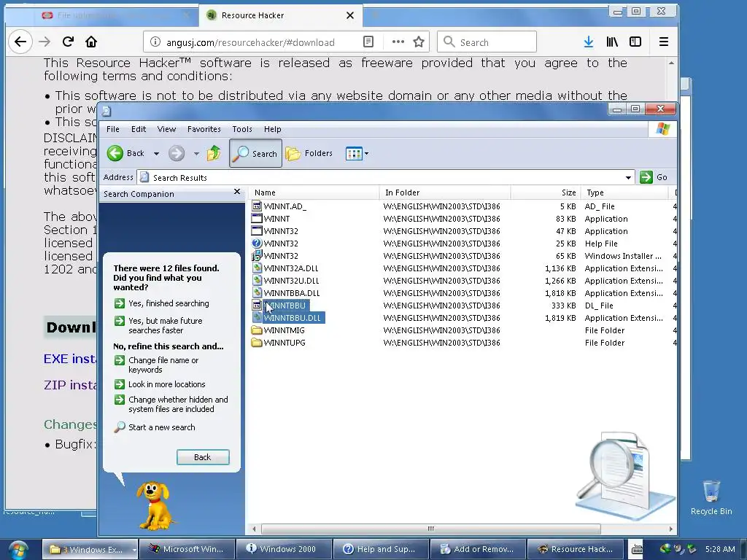The height and width of the screenshot is (560, 747).
Task: Show site information icon in URL bar
Action: coord(155,42)
